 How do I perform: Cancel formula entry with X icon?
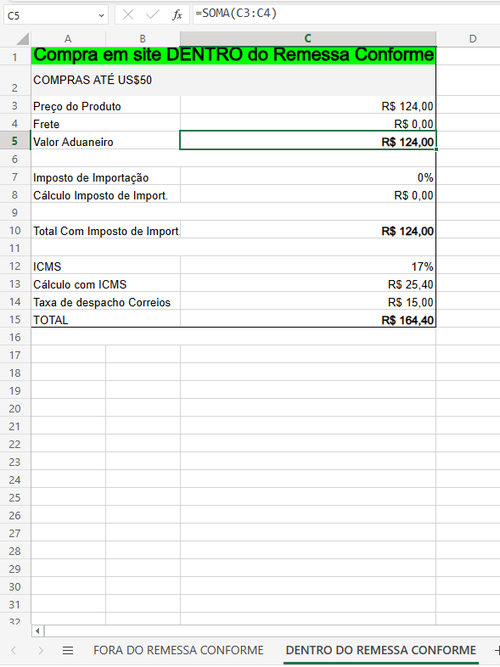point(128,15)
